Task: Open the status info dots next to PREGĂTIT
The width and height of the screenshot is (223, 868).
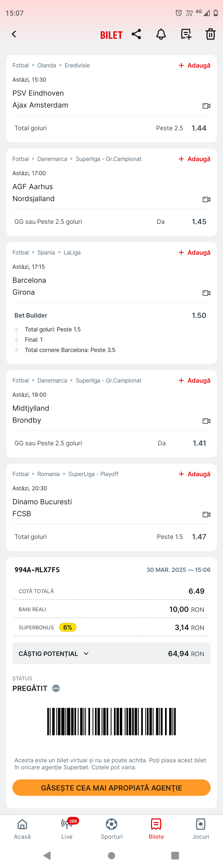Action: 56,688
